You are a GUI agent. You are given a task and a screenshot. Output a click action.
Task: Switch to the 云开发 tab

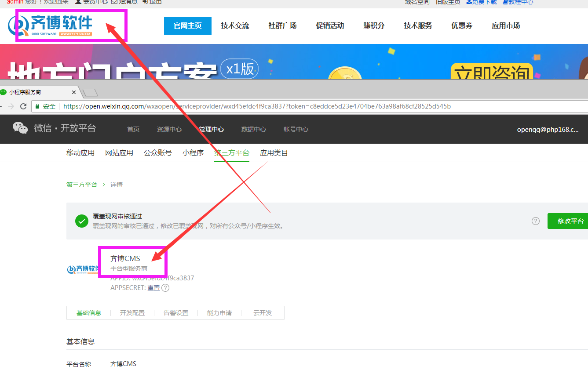coord(263,313)
